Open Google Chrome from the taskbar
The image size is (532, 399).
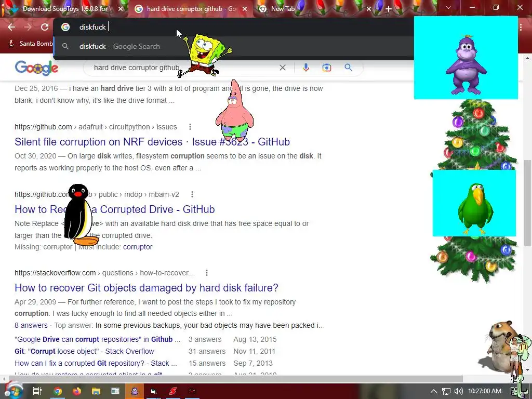(x=58, y=391)
